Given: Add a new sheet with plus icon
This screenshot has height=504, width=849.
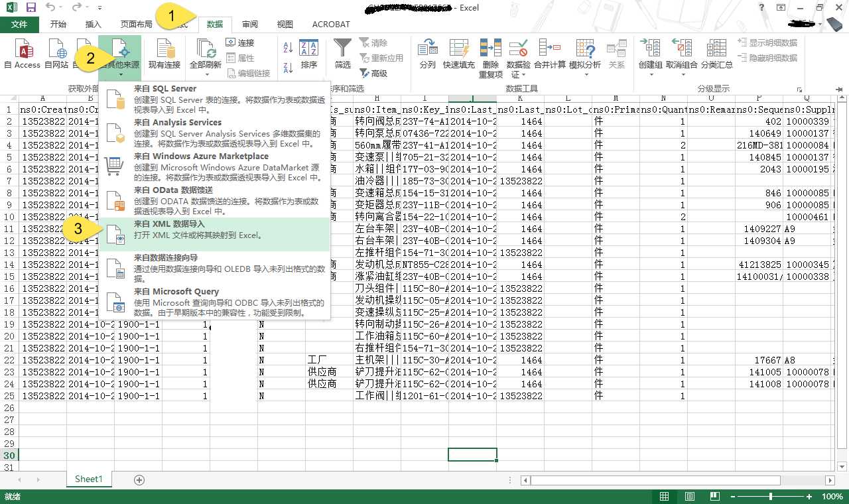Looking at the screenshot, I should (x=139, y=479).
